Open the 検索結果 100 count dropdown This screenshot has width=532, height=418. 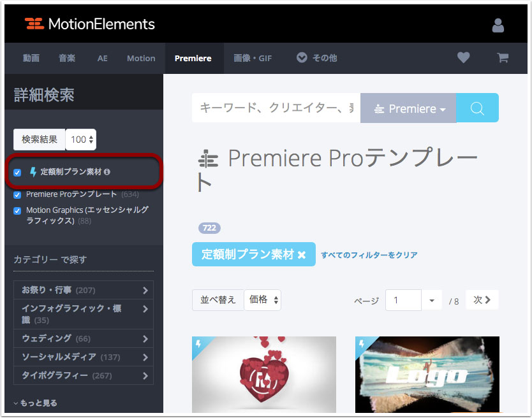click(x=81, y=140)
